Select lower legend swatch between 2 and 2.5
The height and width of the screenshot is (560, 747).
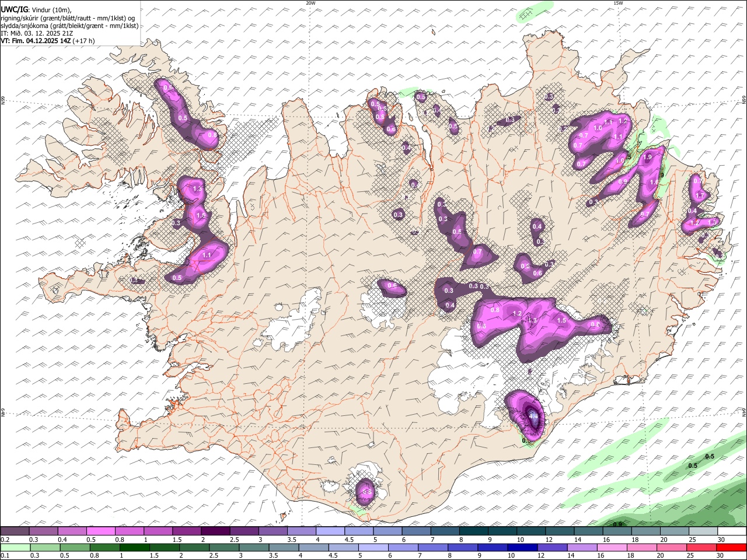click(195, 548)
